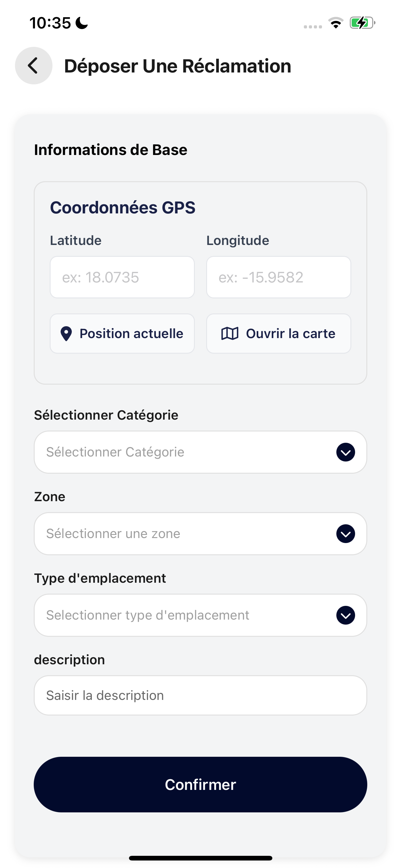Screen dimensions: 401x868
Task: Tap the Do Not Disturb moon icon
Action: coord(82,23)
